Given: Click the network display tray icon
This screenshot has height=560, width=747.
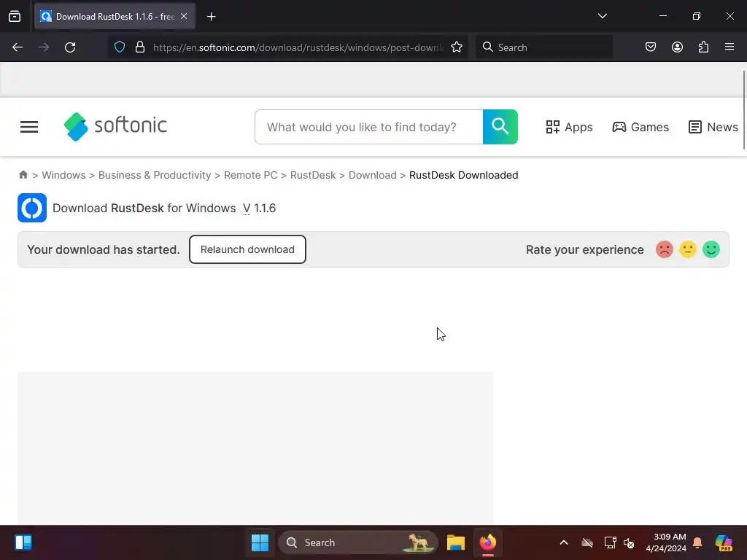Looking at the screenshot, I should pos(610,542).
